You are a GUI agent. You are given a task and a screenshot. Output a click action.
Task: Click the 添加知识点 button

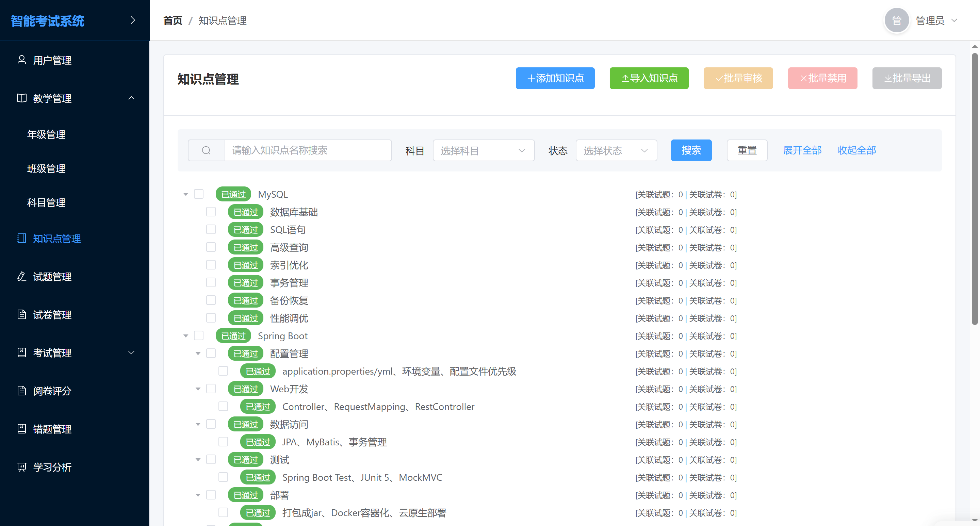555,78
